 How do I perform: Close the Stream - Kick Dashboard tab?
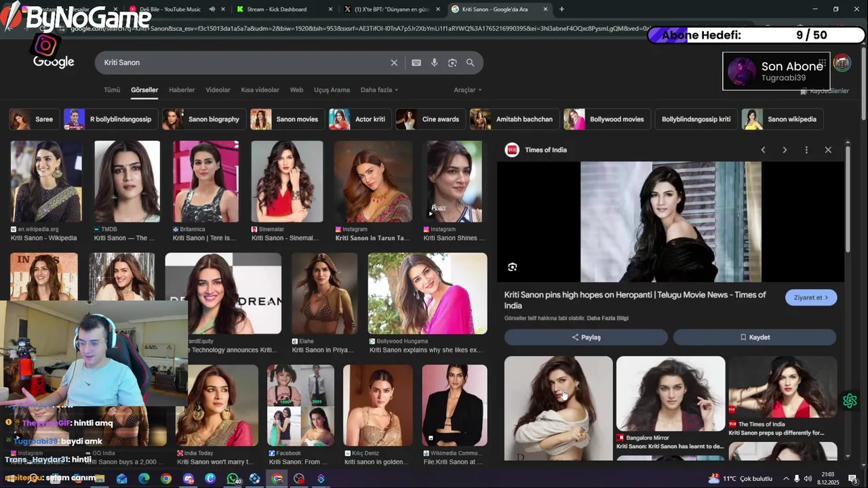[330, 9]
